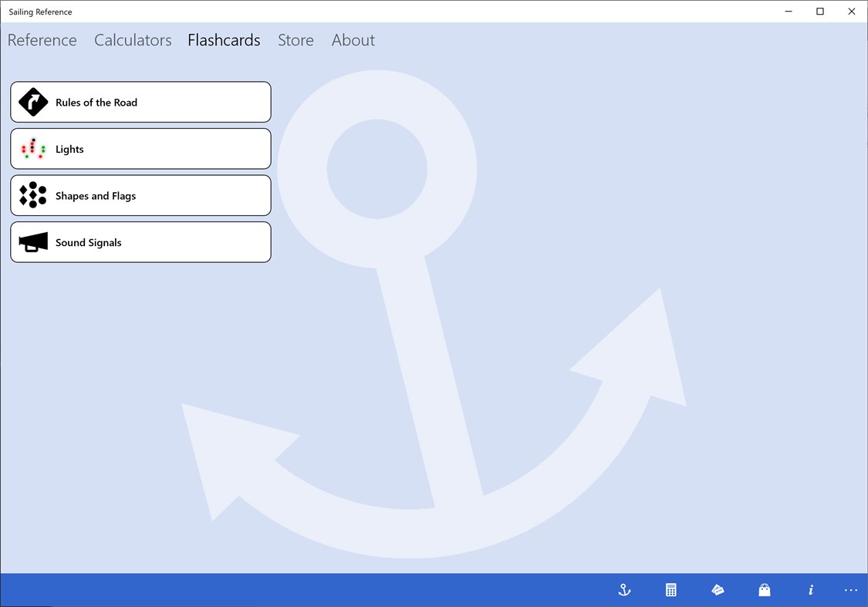The width and height of the screenshot is (868, 607).
Task: Switch to the Calculators tab
Action: tap(132, 40)
